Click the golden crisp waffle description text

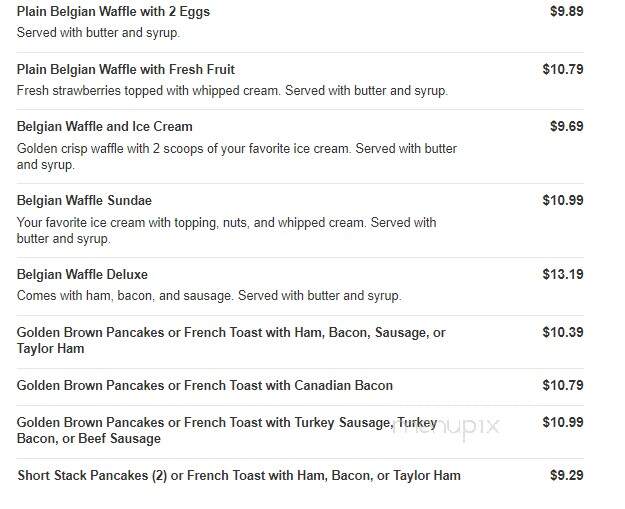click(237, 157)
